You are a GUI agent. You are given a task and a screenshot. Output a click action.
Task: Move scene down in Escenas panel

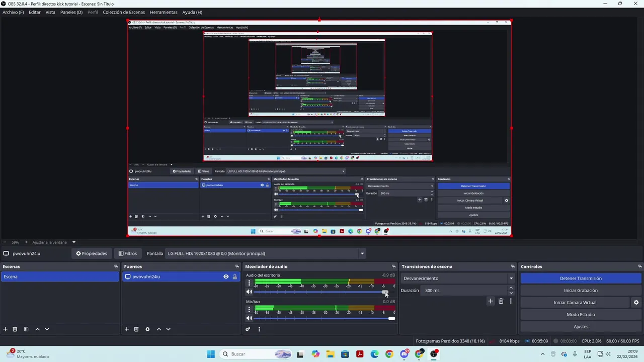pos(47,329)
